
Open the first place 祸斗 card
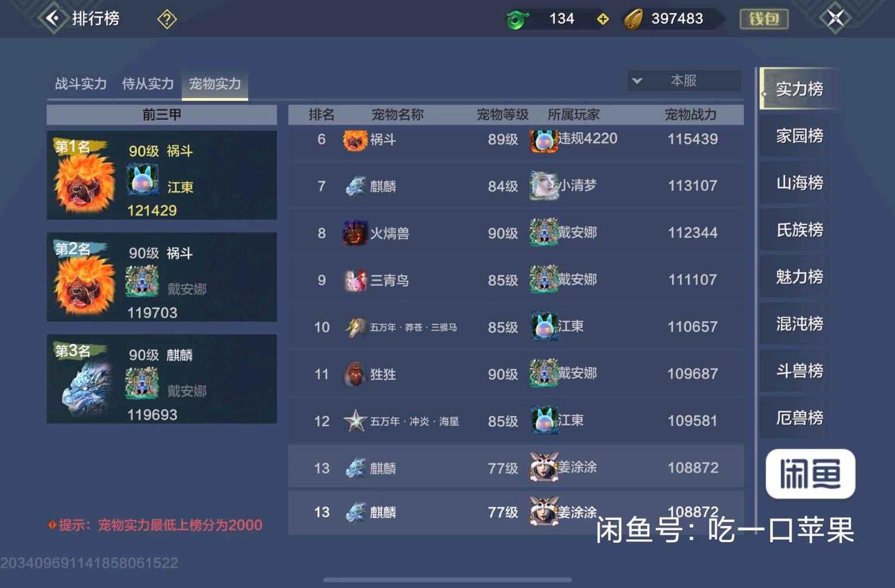162,175
